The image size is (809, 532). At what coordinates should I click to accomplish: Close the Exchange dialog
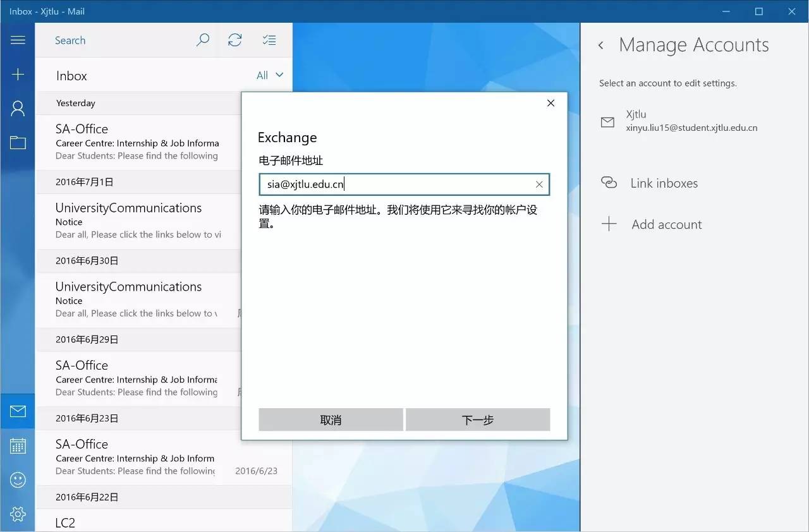pyautogui.click(x=550, y=103)
